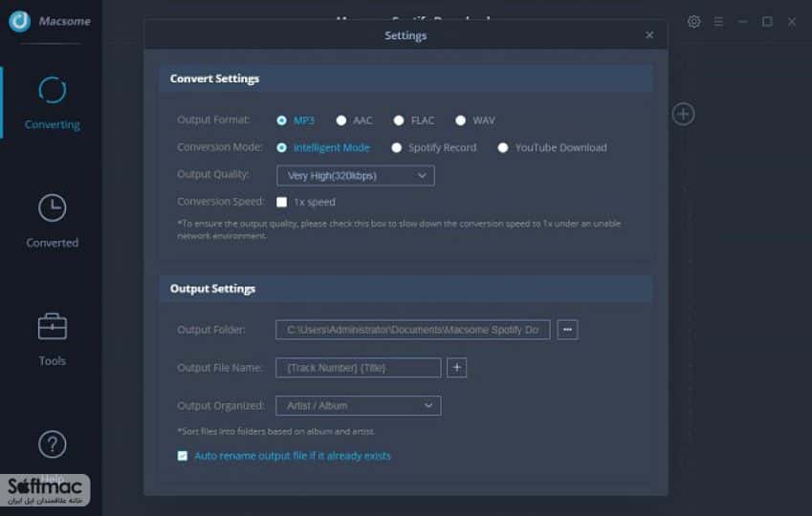812x516 pixels.
Task: Toggle auto rename output file checkbox
Action: [183, 456]
